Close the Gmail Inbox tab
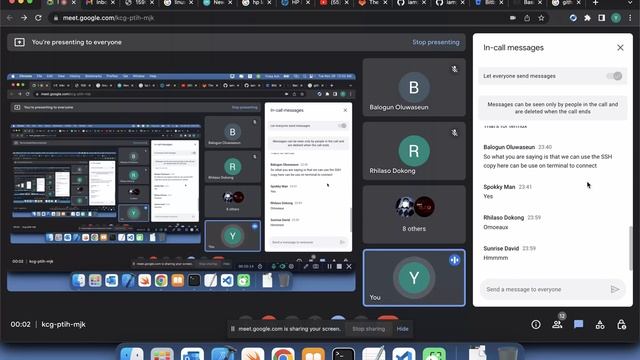This screenshot has width=640, height=360. (x=113, y=2)
